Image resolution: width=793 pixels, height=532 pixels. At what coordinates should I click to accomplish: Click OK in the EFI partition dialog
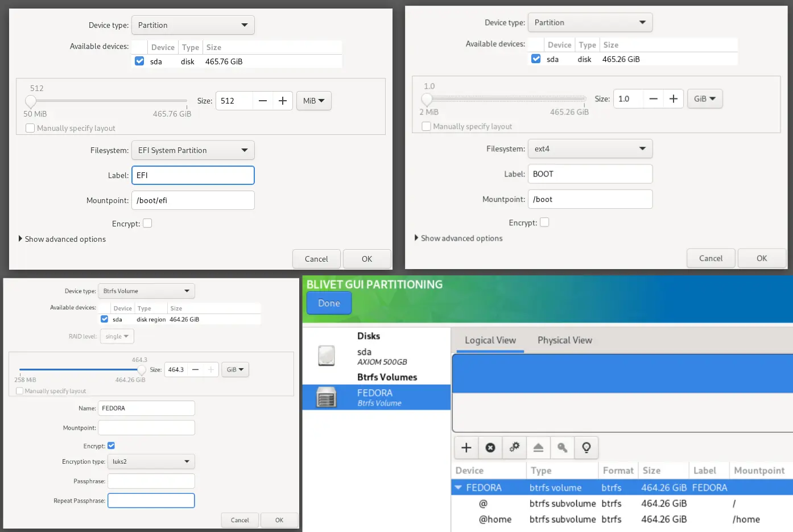pos(367,259)
